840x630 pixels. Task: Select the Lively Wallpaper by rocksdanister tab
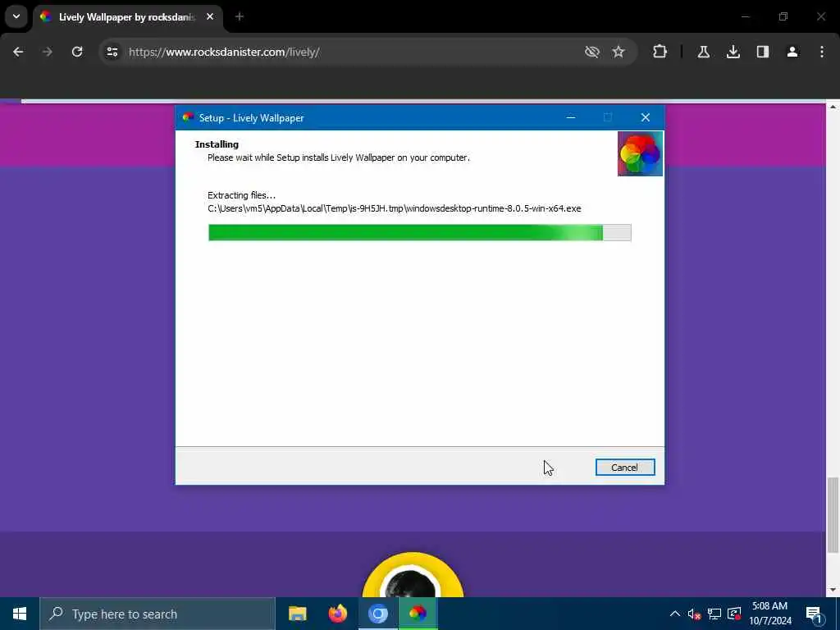pos(127,17)
